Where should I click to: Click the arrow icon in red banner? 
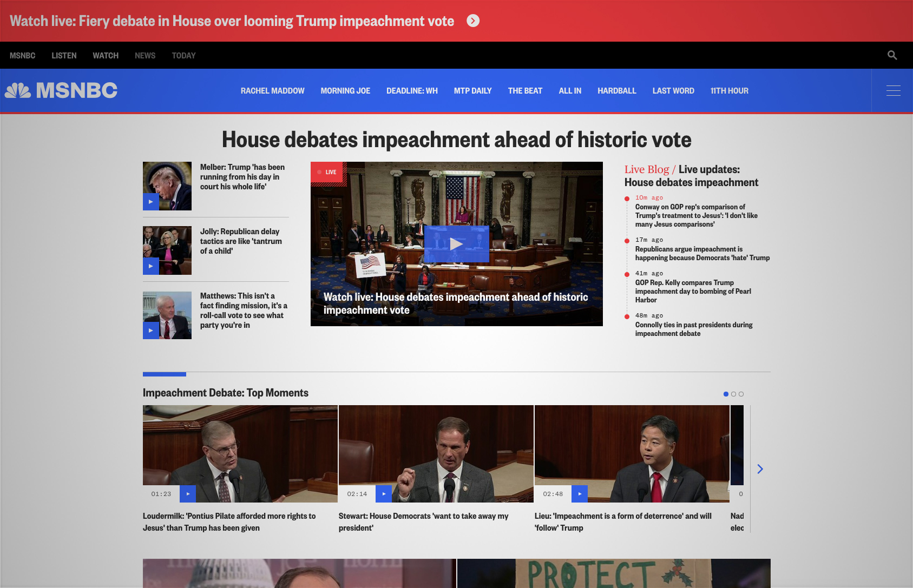click(x=473, y=21)
